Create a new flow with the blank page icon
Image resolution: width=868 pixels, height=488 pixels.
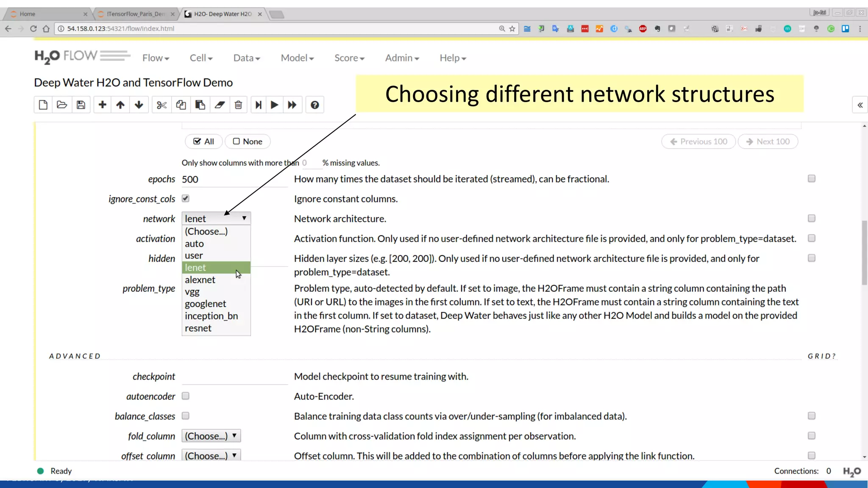(43, 105)
